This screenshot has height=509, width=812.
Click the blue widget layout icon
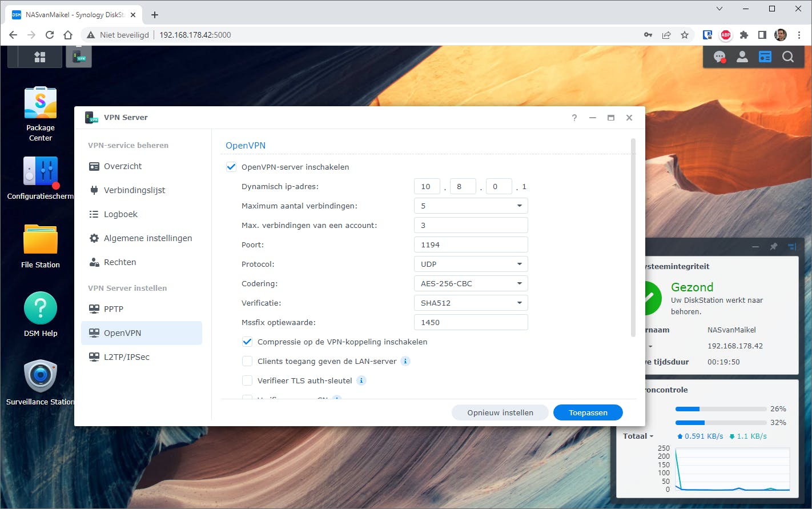[x=792, y=247]
